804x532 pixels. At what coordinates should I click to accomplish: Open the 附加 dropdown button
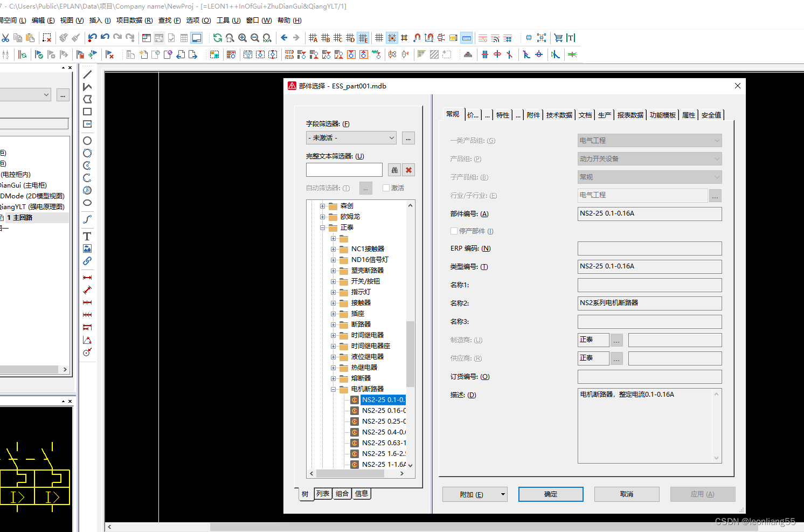[475, 494]
